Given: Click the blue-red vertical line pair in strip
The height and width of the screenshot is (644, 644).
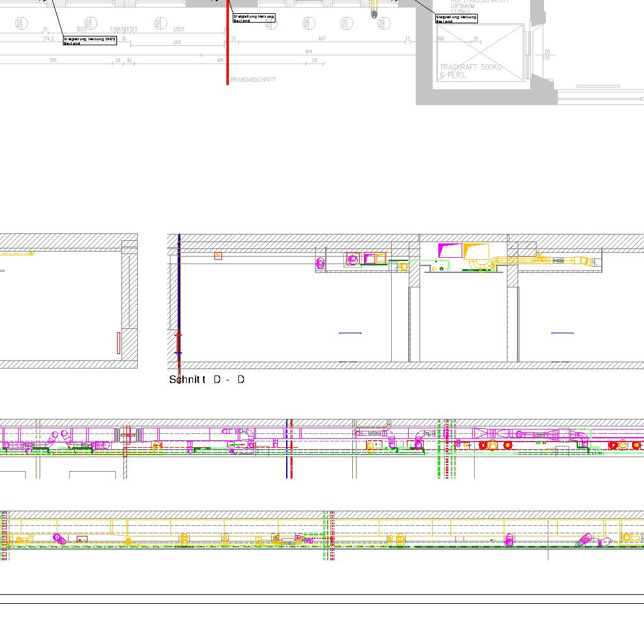Looking at the screenshot, I should pos(289,448).
